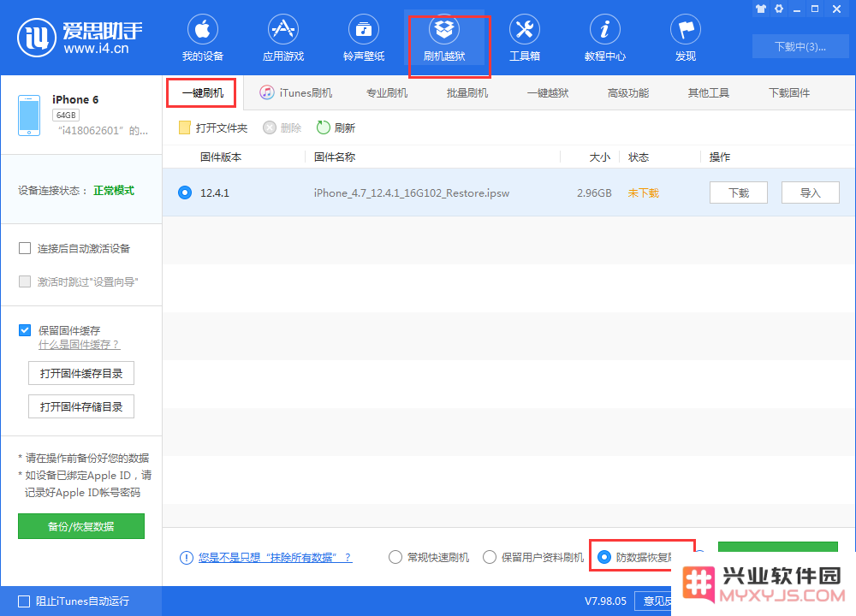This screenshot has height=616, width=856.
Task: Click 下载 button for 12.4.1 firmware
Action: (x=739, y=192)
